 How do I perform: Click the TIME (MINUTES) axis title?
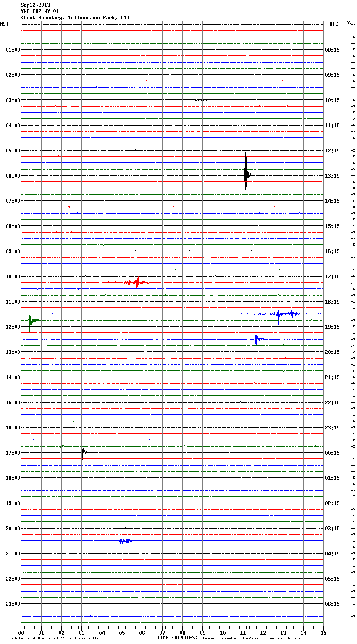(177, 638)
